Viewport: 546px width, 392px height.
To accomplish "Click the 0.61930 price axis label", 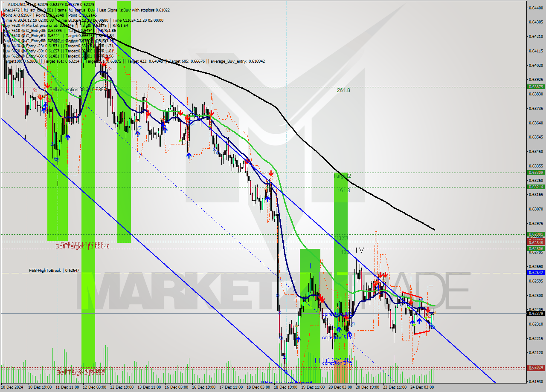I will 536,381.
